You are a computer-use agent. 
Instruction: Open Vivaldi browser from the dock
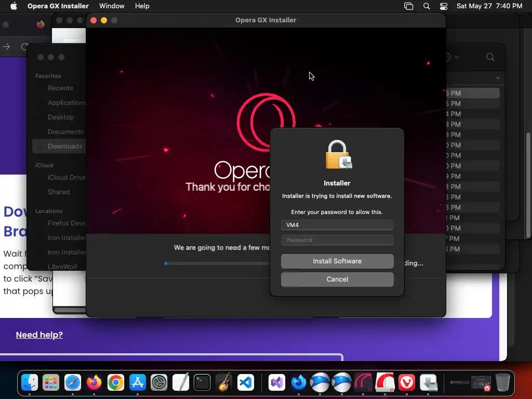click(406, 382)
